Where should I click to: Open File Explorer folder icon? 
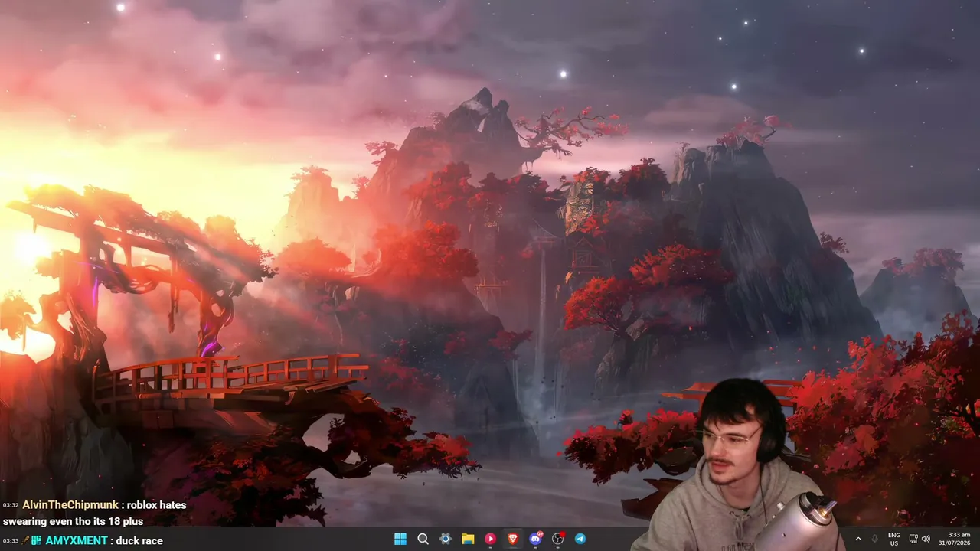pos(468,539)
